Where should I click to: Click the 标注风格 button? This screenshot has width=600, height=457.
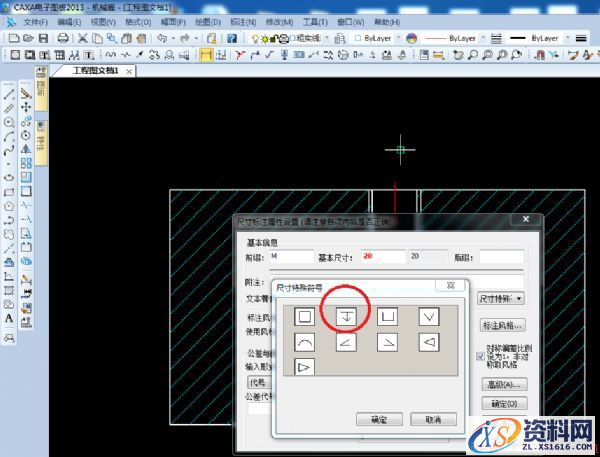pos(501,325)
